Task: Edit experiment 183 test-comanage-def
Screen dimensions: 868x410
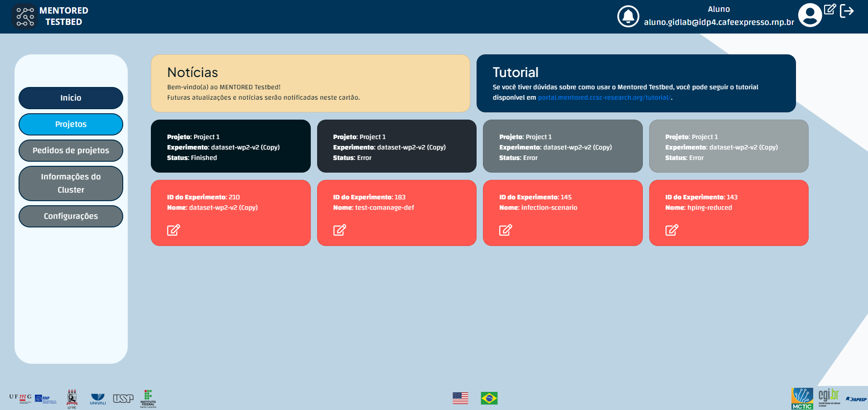Action: (339, 230)
